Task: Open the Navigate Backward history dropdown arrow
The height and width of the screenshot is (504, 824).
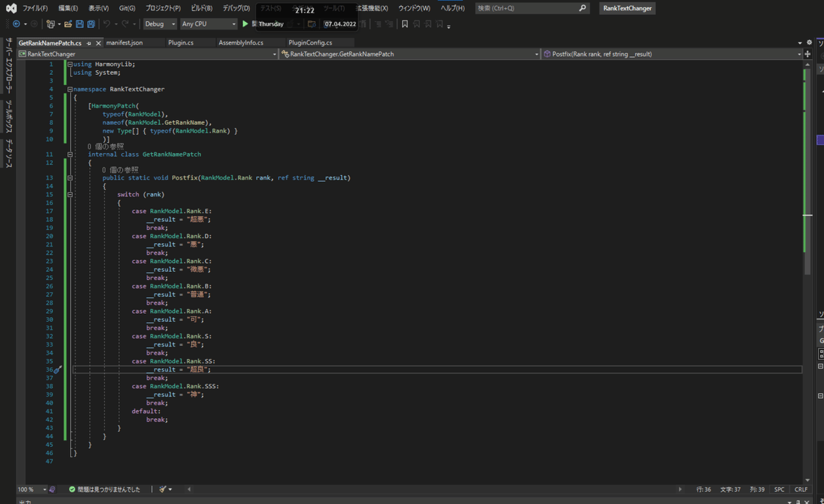Action: point(25,24)
